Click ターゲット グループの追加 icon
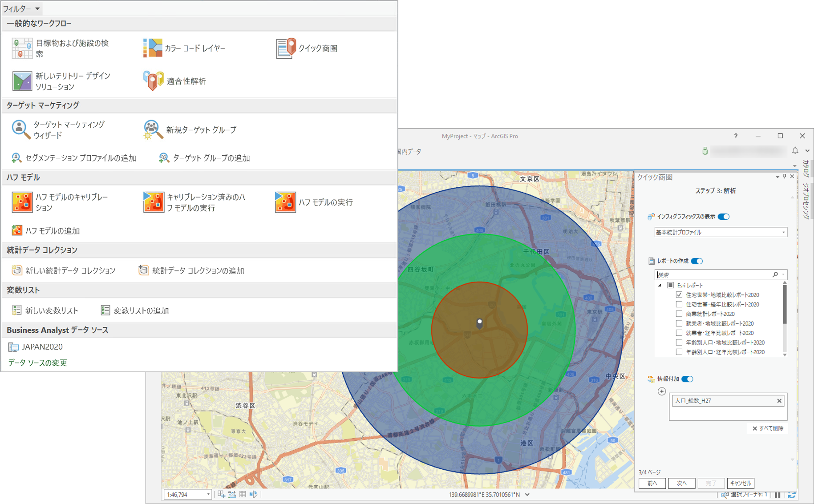The width and height of the screenshot is (814, 504). (164, 158)
